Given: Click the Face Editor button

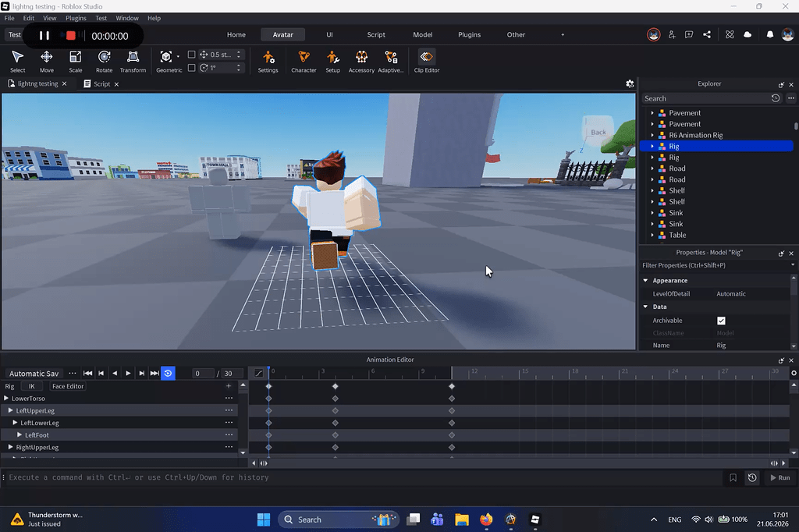Looking at the screenshot, I should click(x=68, y=386).
